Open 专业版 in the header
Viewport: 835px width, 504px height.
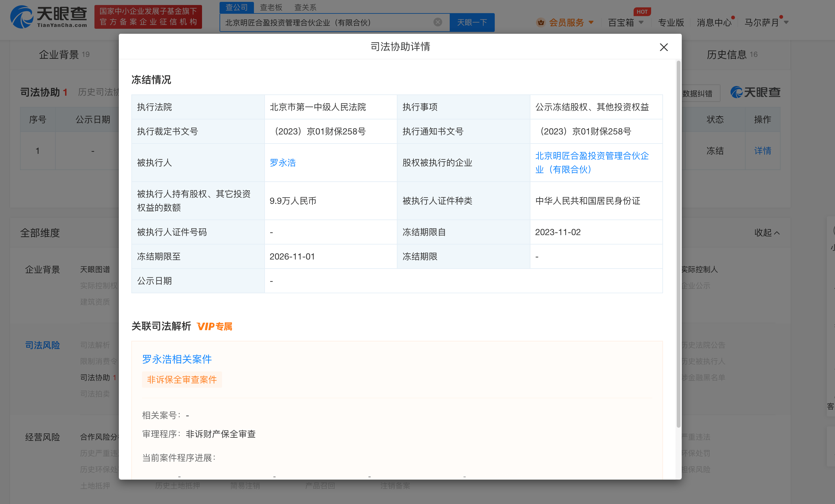671,23
